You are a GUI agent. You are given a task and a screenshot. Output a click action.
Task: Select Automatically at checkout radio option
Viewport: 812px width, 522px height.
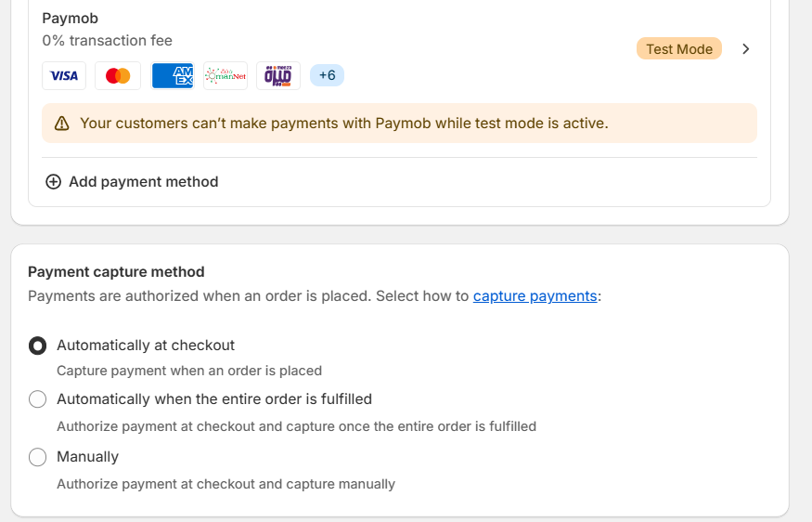(37, 346)
